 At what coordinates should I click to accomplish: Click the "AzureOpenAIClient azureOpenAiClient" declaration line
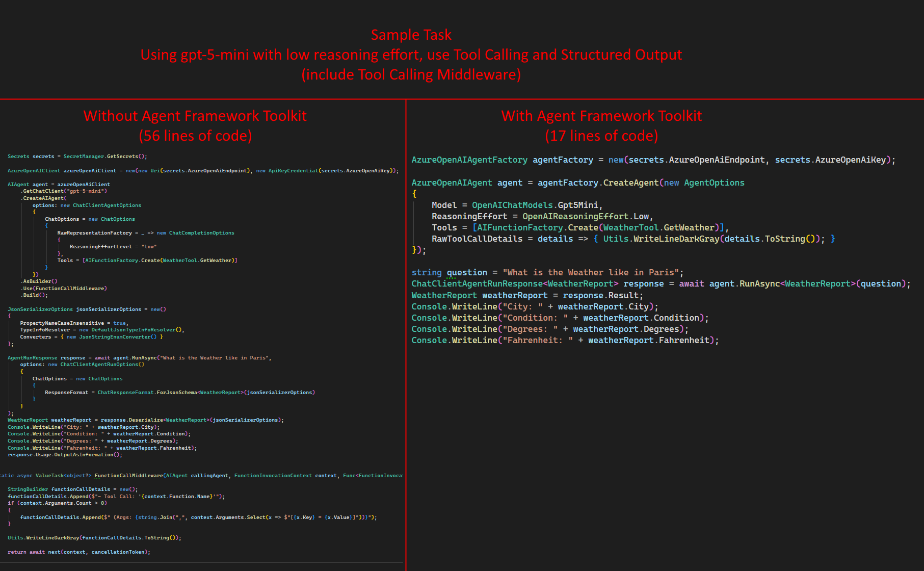(203, 171)
